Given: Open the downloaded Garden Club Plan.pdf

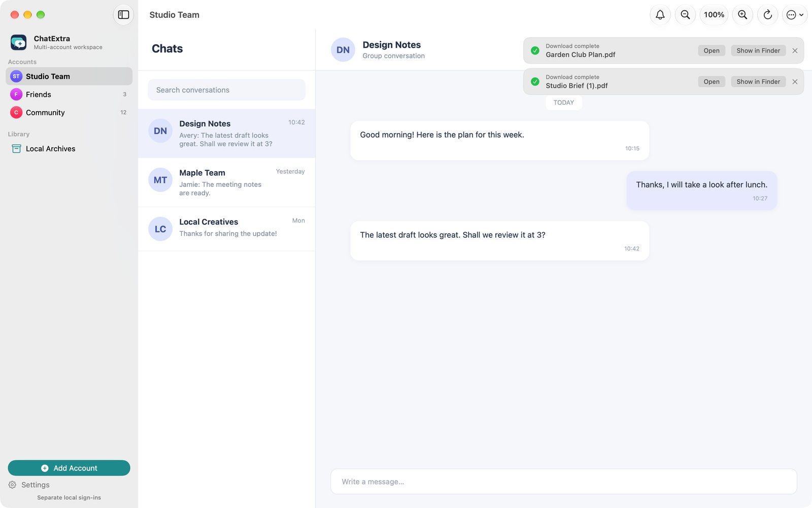Looking at the screenshot, I should click(x=712, y=51).
